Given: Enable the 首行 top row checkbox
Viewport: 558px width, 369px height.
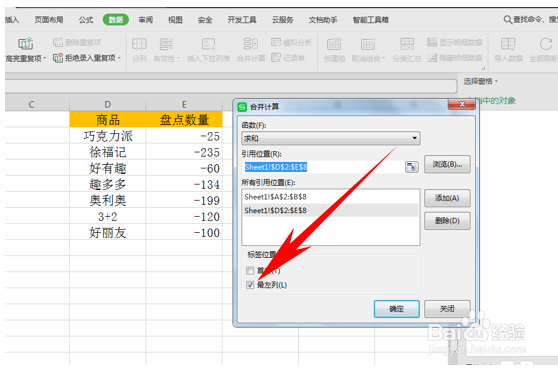Looking at the screenshot, I should pyautogui.click(x=250, y=270).
